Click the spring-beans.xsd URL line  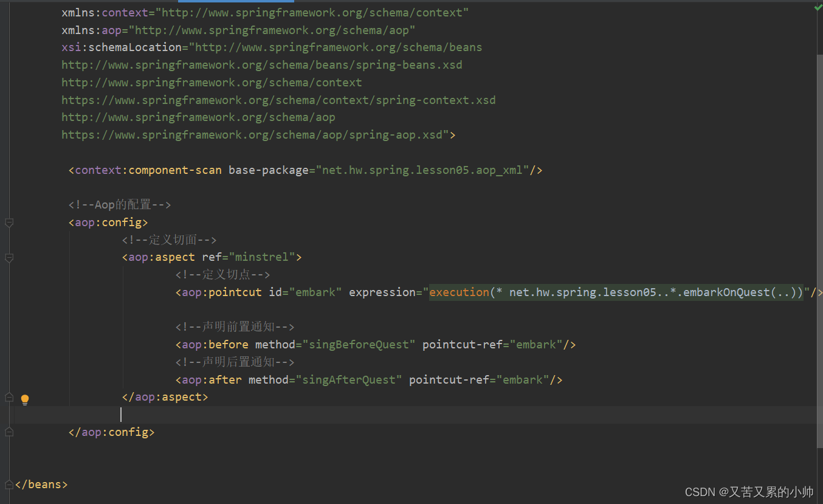point(262,64)
